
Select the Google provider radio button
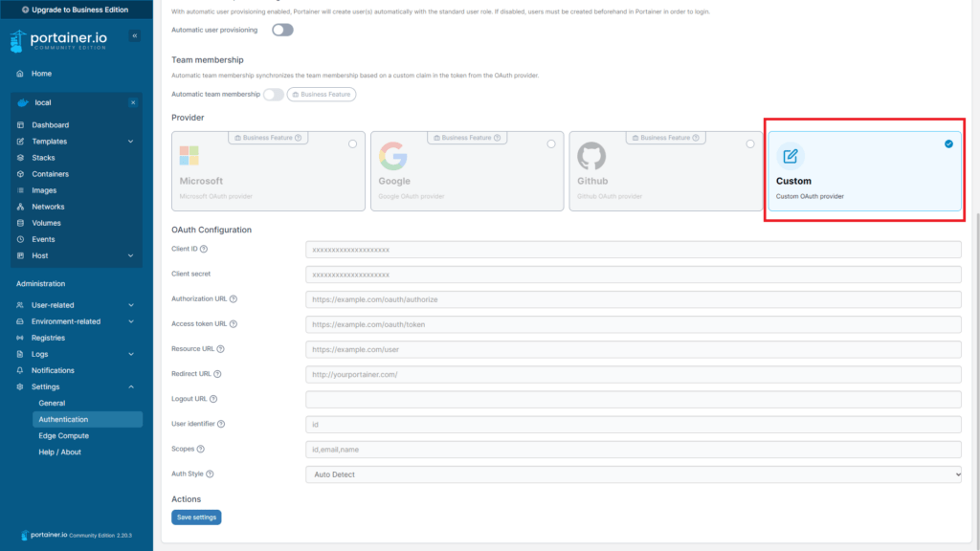click(551, 143)
